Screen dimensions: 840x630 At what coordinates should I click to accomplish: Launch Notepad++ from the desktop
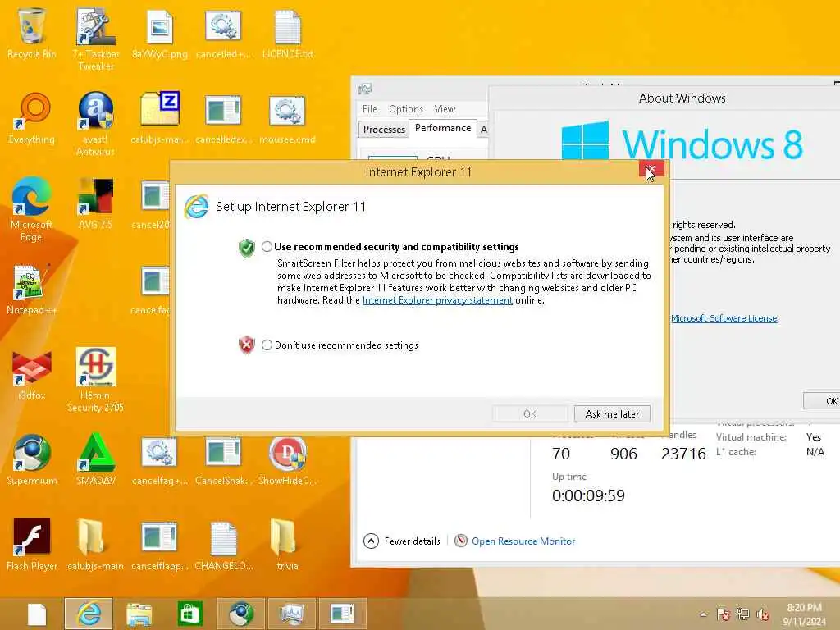click(x=32, y=290)
